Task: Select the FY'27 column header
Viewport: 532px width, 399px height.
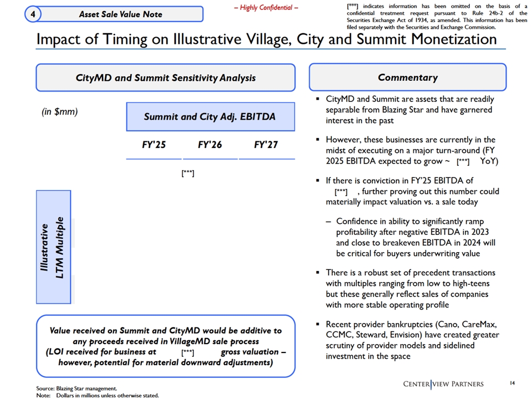Action: pyautogui.click(x=265, y=145)
